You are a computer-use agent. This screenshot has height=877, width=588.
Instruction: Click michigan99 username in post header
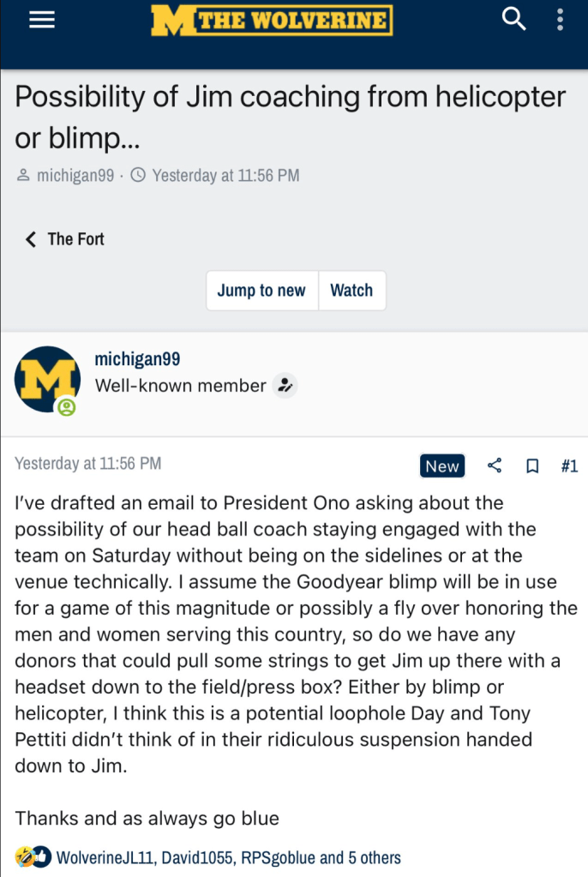(137, 359)
